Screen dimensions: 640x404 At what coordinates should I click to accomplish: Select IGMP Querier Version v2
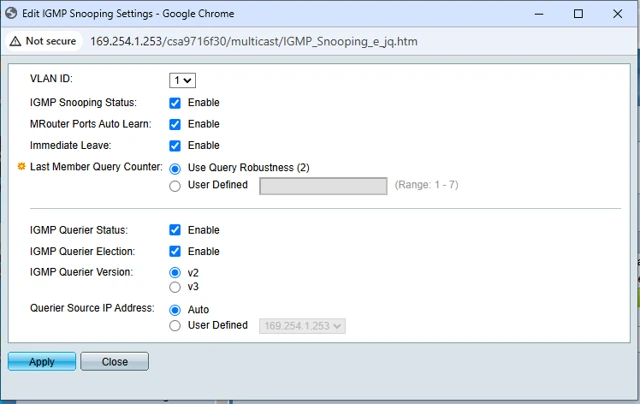click(175, 273)
